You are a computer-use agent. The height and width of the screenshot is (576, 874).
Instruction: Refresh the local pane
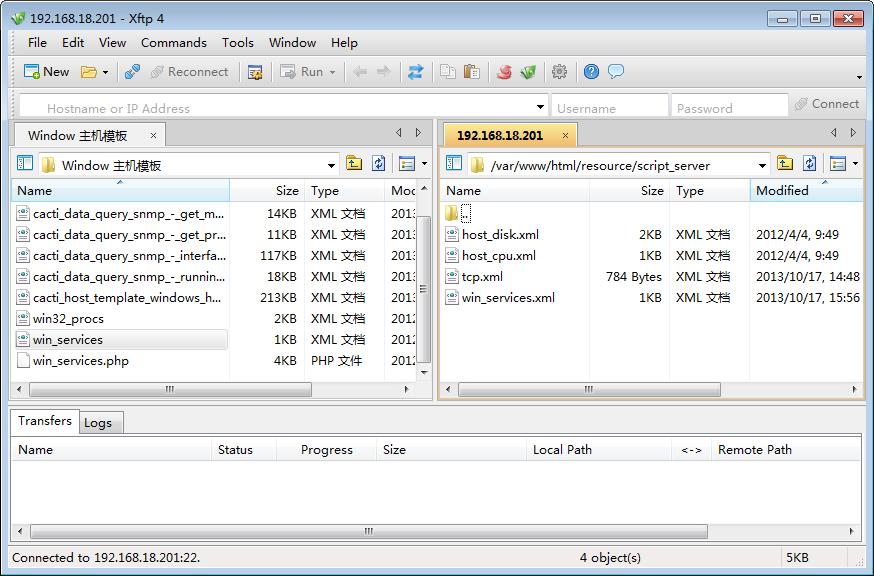[x=378, y=163]
